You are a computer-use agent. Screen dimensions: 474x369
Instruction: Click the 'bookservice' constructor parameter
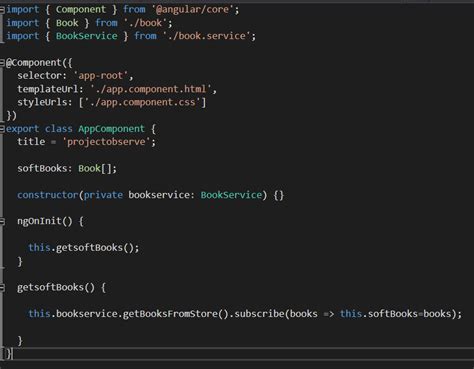click(x=159, y=195)
